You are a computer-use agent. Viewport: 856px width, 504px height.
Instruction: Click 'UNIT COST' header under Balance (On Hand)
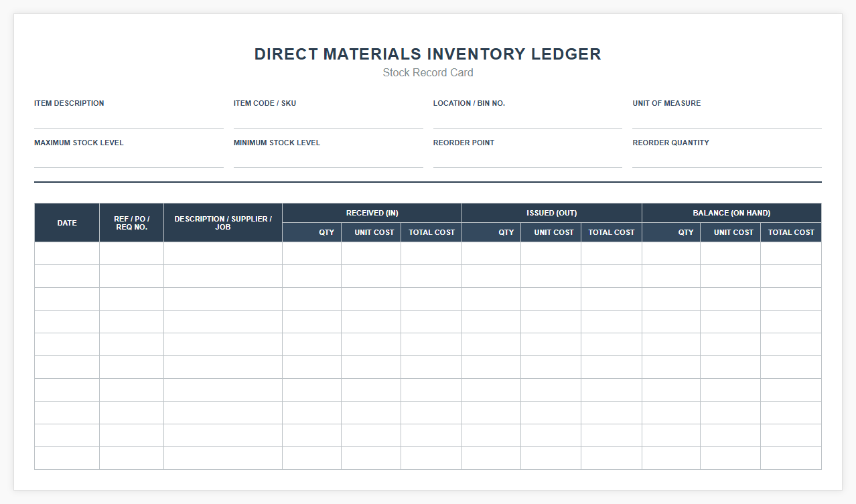click(x=730, y=232)
